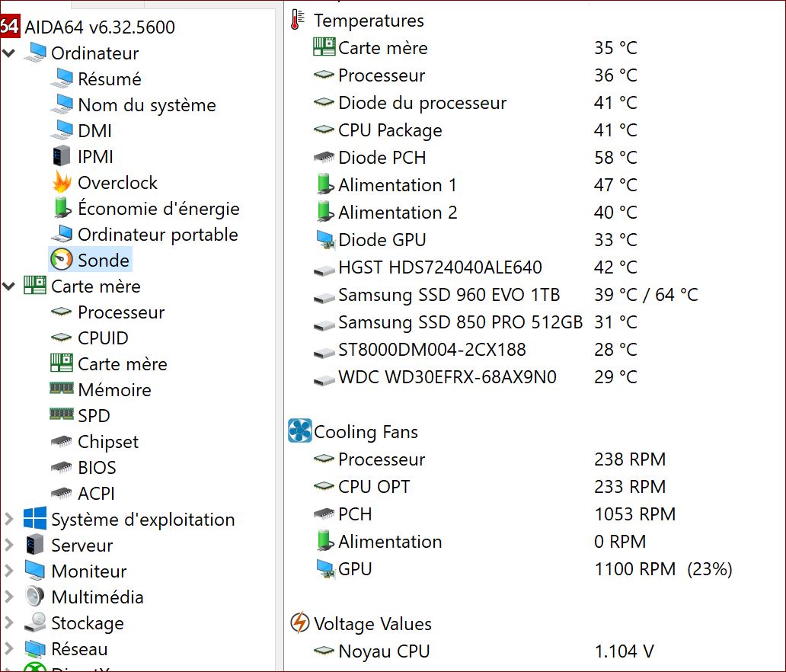786x672 pixels.
Task: Click the 58 °C Diode PCH value
Action: point(615,158)
